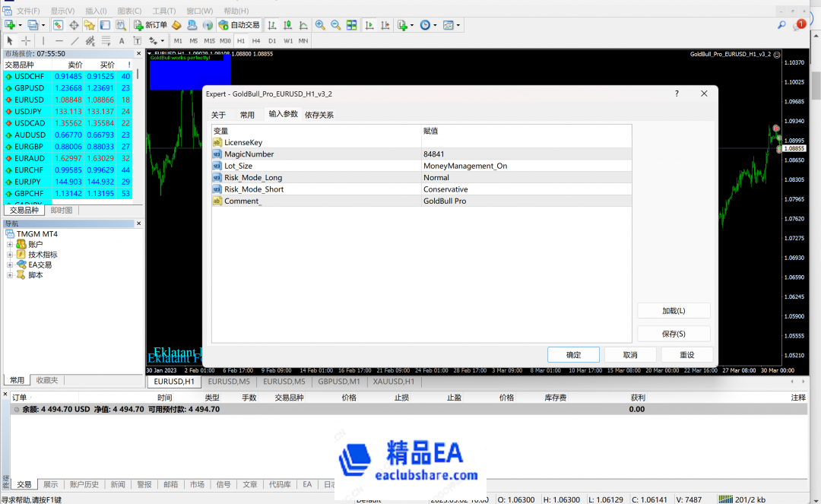Screen dimensions: 821x504
Task: Open the chart profiles icon
Action: tap(33, 24)
